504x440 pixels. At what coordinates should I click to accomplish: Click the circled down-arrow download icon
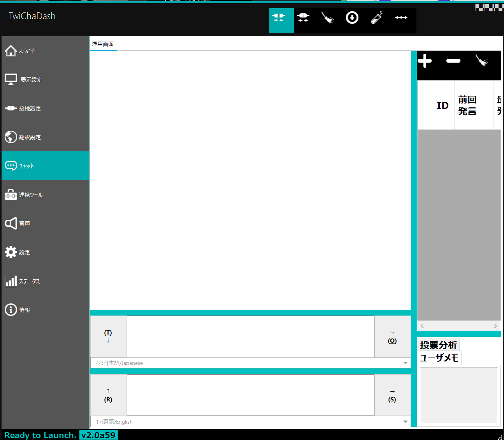pyautogui.click(x=352, y=18)
